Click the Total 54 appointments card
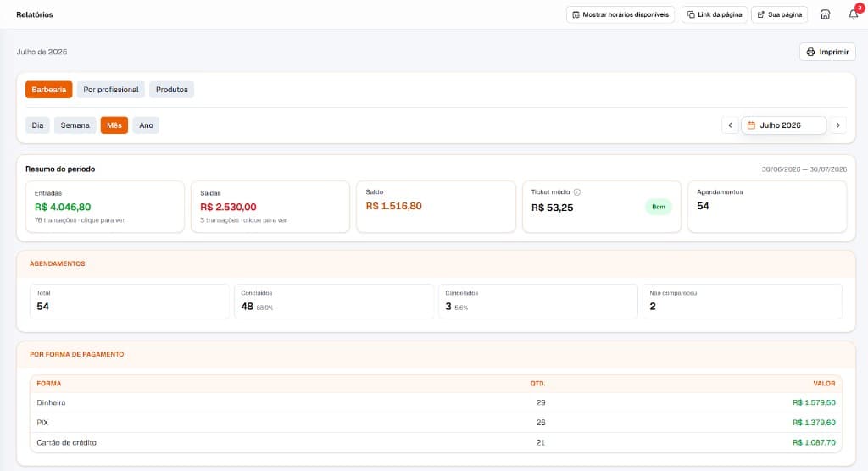Viewport: 868px width, 471px height. pyautogui.click(x=129, y=302)
